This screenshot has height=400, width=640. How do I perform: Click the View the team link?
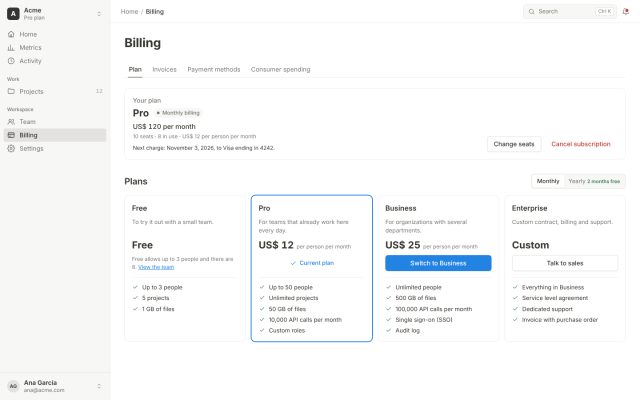point(156,267)
